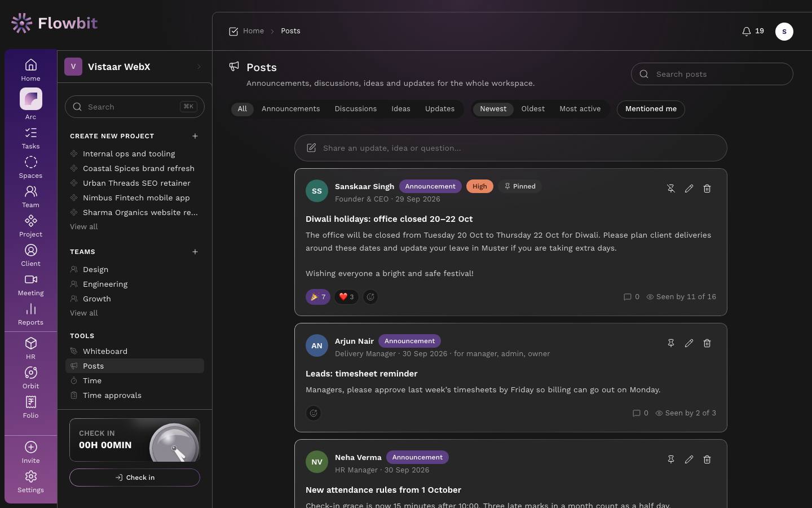Pin Neha Verma's attendance rules post
Viewport: 812px width, 508px height.
(x=671, y=459)
